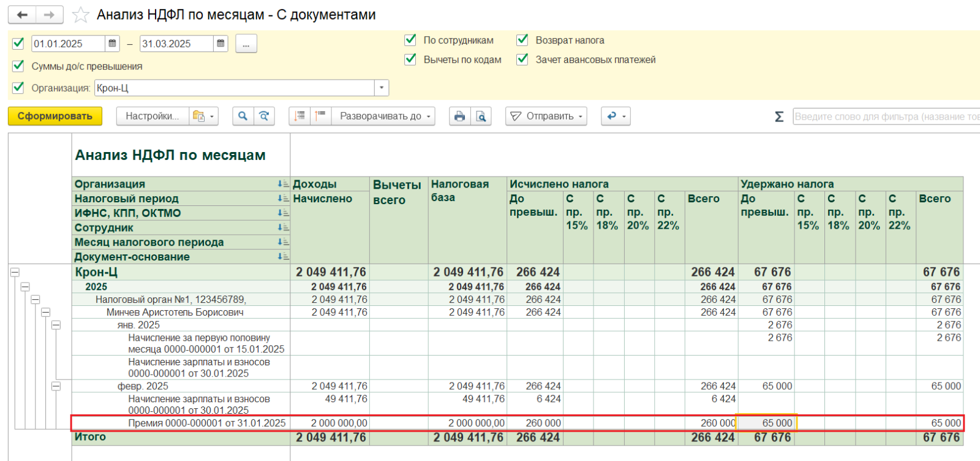Click the magnifier Find icon in toolbar
980x461 pixels.
click(x=243, y=116)
